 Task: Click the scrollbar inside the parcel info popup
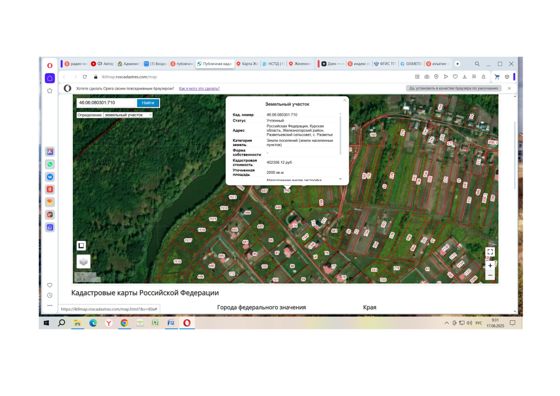tap(340, 135)
